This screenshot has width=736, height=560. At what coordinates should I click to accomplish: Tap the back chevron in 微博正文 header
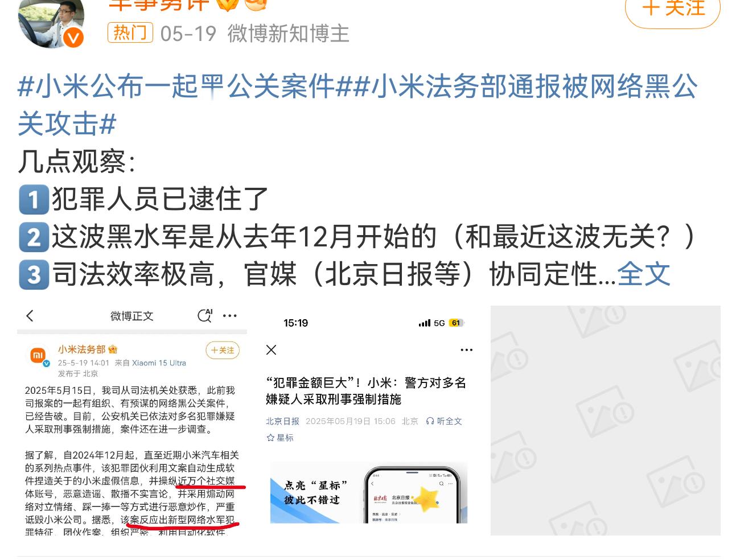pyautogui.click(x=30, y=316)
